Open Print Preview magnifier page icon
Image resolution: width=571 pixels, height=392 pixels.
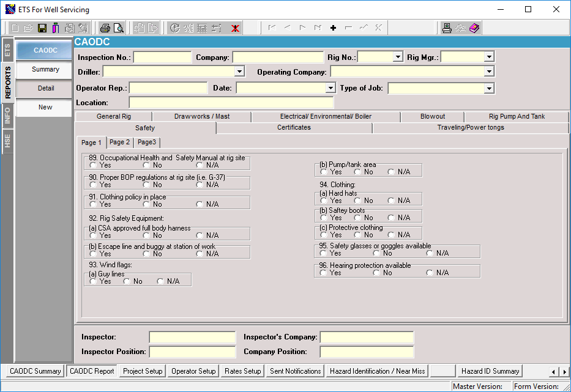tap(119, 28)
